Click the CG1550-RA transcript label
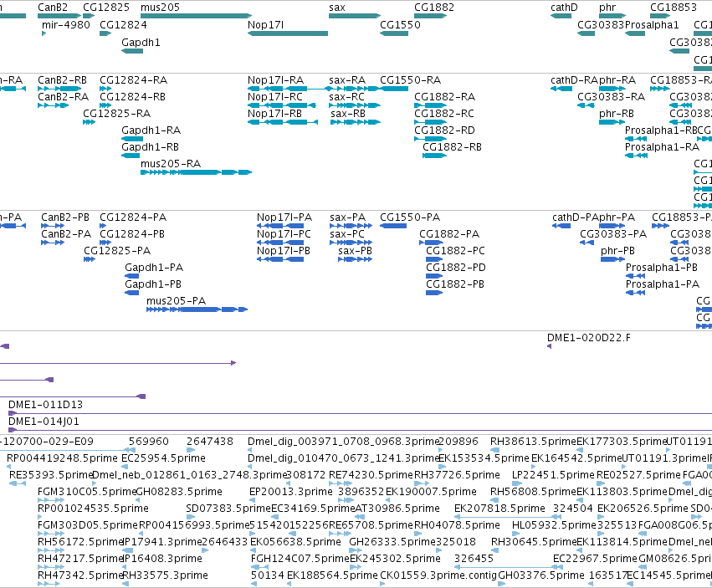 pos(411,80)
